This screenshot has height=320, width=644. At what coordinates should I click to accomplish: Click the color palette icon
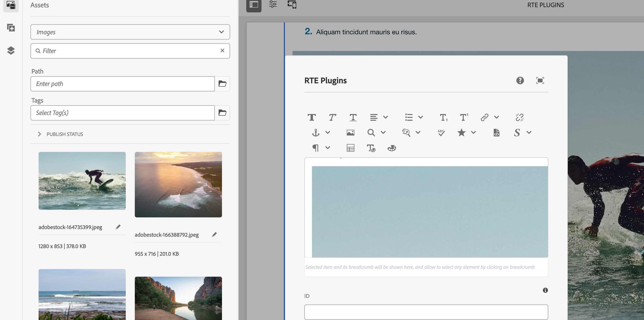coord(392,148)
